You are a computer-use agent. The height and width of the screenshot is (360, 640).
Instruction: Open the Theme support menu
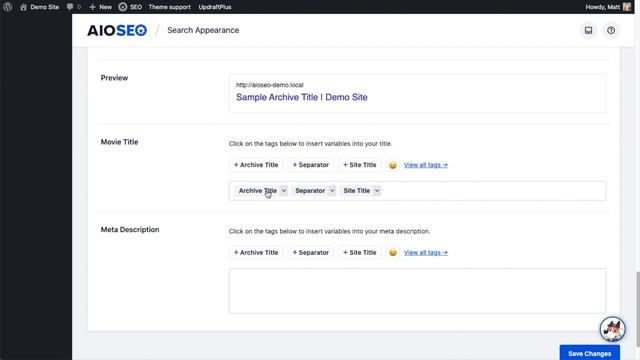point(169,7)
